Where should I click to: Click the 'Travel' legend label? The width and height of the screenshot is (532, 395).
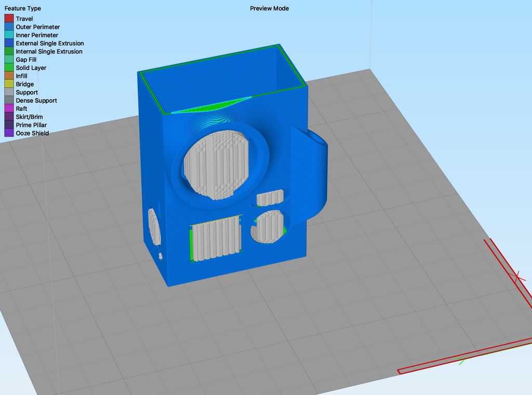[24, 19]
